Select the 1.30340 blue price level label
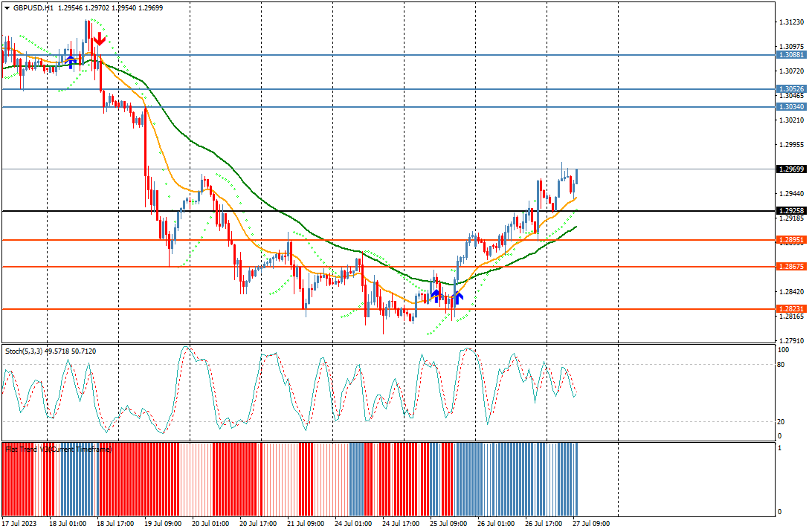The image size is (809, 532). pyautogui.click(x=791, y=107)
